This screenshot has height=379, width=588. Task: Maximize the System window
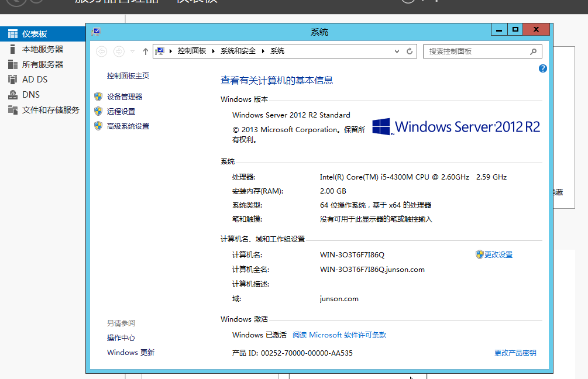(x=515, y=30)
